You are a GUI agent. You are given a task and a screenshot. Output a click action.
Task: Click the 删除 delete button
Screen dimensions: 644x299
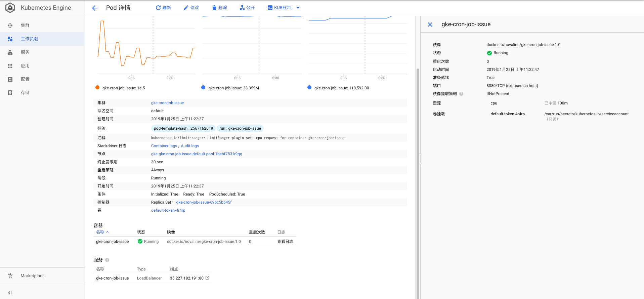point(219,8)
